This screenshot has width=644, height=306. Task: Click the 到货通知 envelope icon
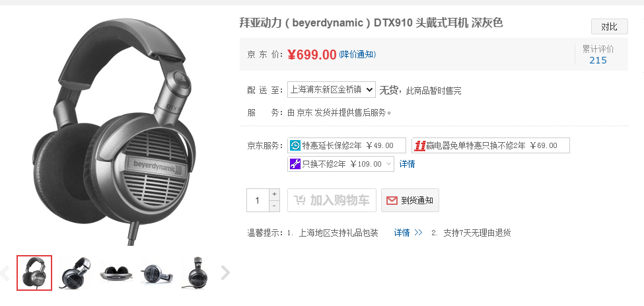pyautogui.click(x=392, y=200)
